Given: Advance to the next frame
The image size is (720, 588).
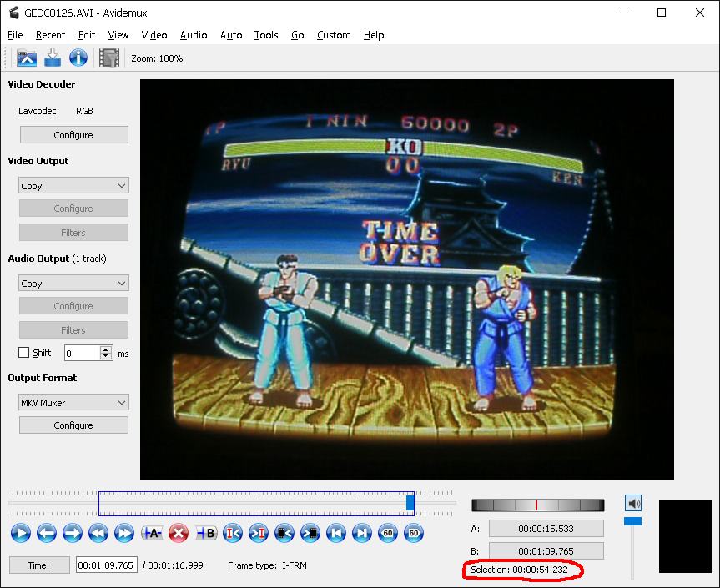Looking at the screenshot, I should click(73, 533).
